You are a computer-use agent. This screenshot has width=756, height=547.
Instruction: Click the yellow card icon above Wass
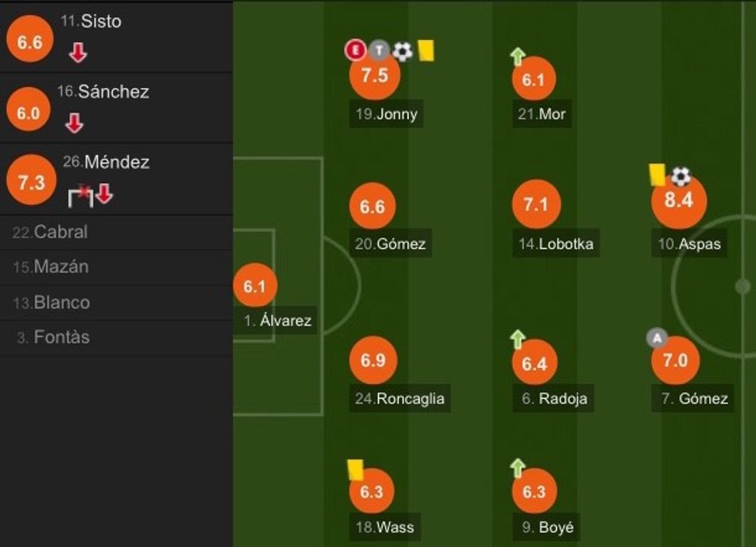click(355, 469)
